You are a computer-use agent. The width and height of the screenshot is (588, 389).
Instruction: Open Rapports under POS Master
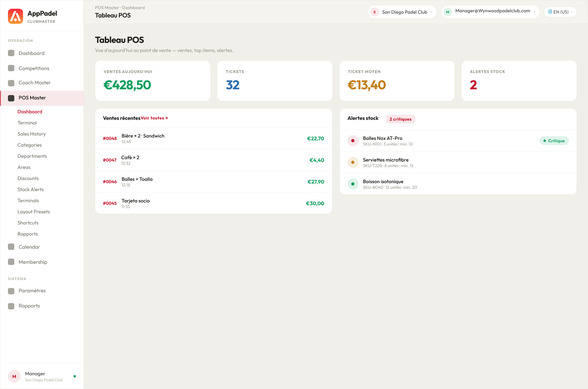pos(28,234)
